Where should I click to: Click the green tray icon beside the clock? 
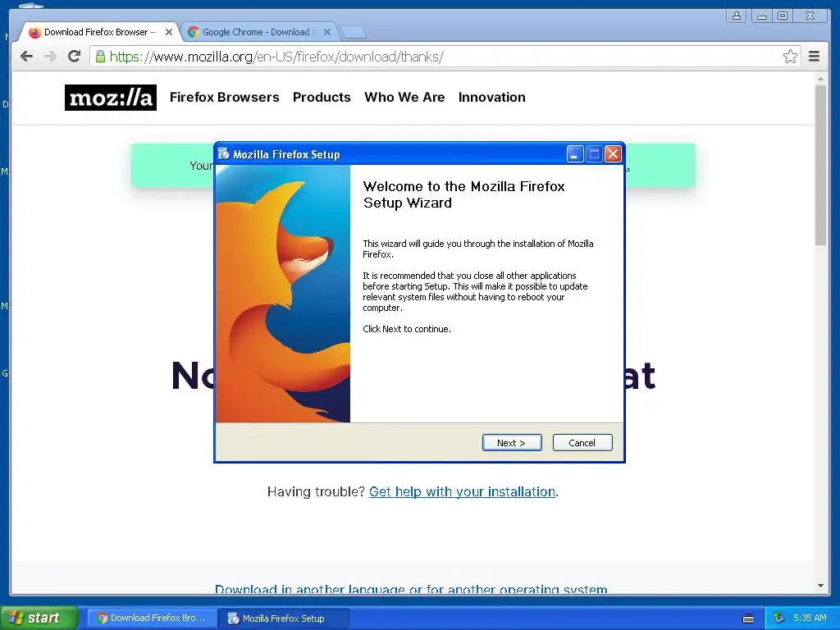point(779,618)
